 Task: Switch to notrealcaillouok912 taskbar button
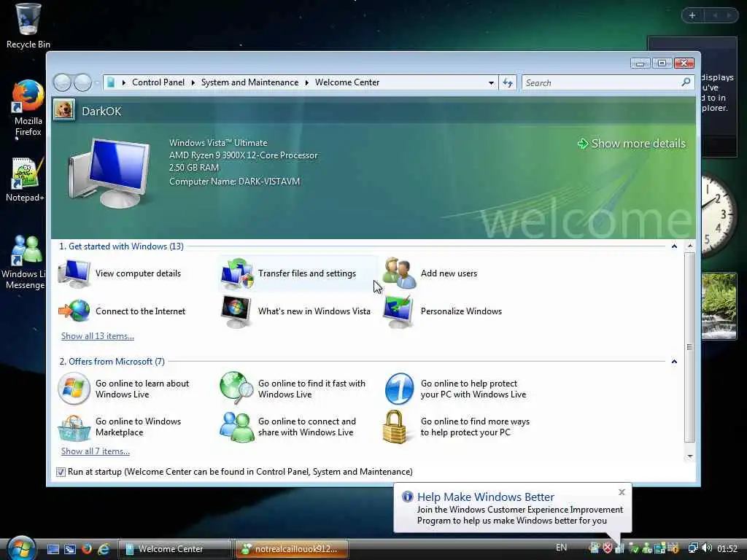[x=292, y=549]
